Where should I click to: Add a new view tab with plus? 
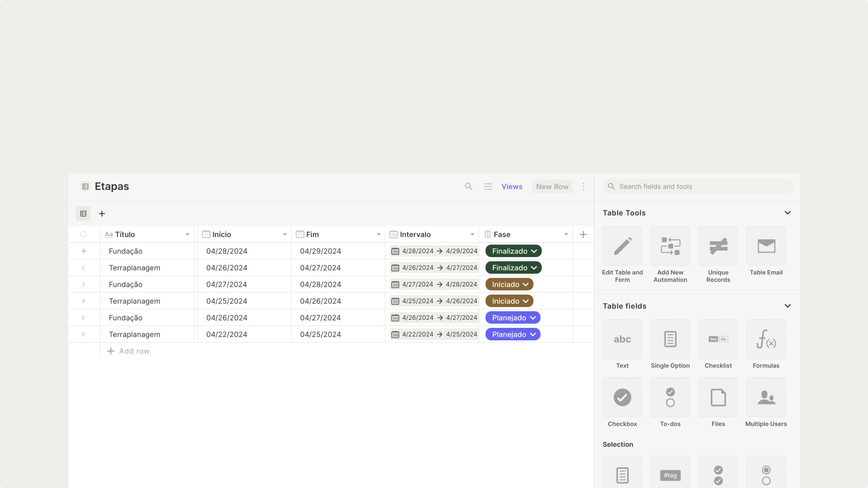point(102,214)
